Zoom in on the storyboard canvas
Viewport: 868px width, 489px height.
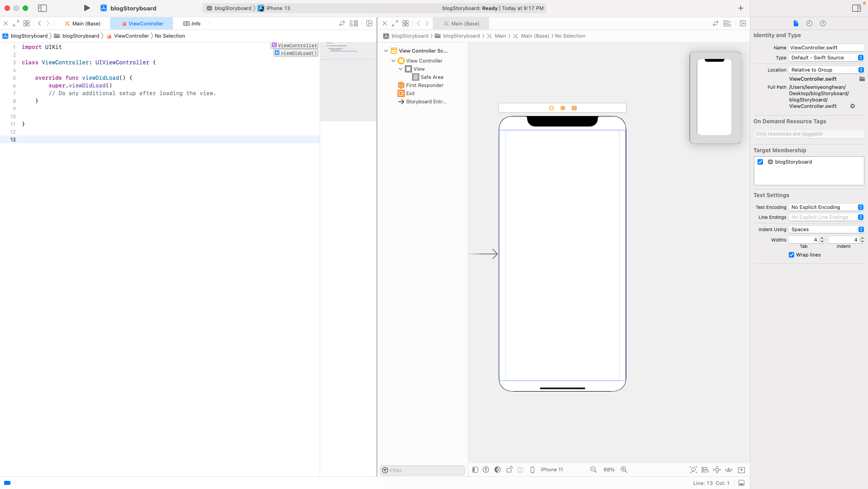point(623,470)
